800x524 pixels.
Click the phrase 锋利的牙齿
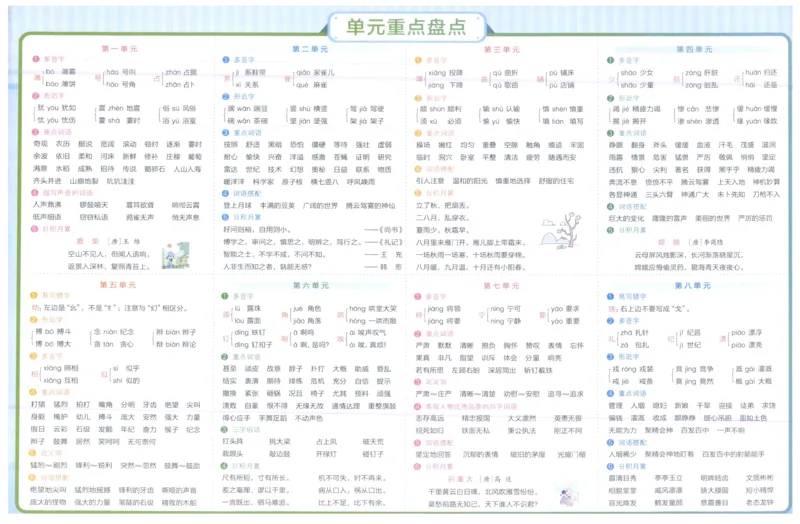[x=136, y=490]
